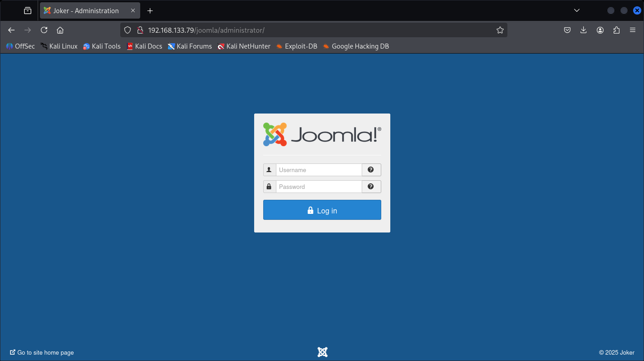Click the © 2025 Joker text
The width and height of the screenshot is (644, 361).
(617, 352)
